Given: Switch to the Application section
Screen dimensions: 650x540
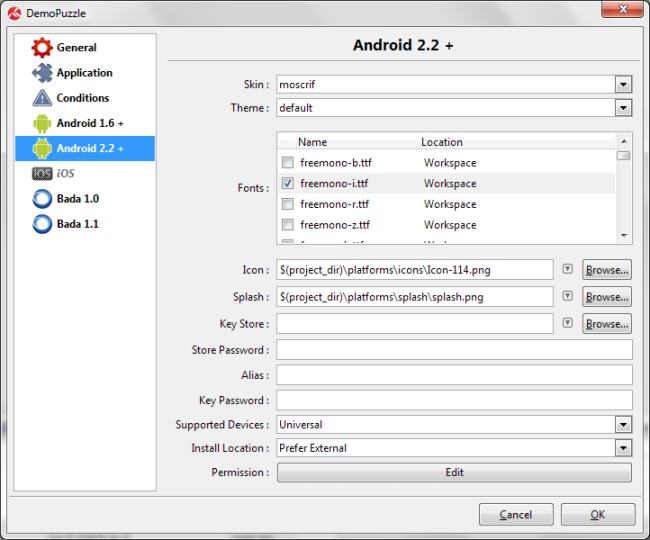Looking at the screenshot, I should [x=85, y=73].
